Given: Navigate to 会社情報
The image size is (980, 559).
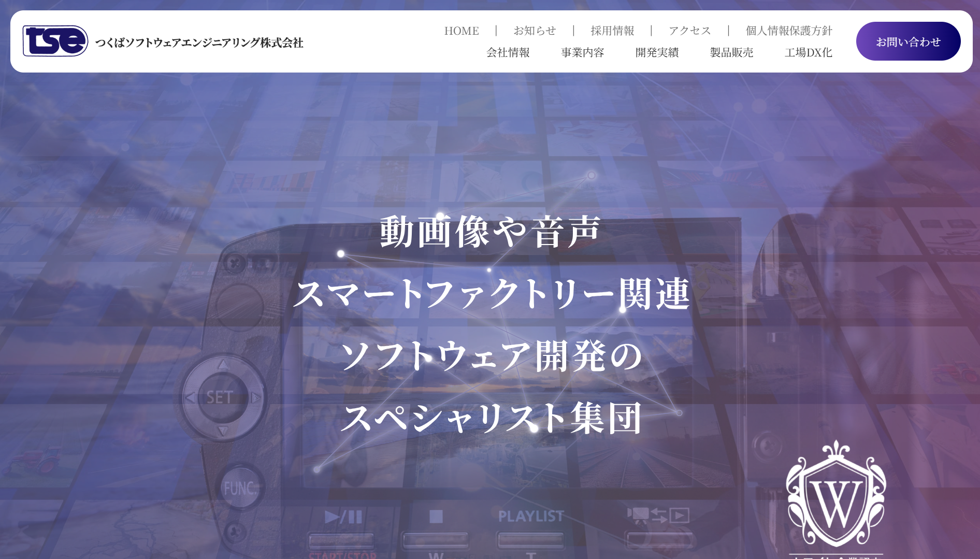Looking at the screenshot, I should click(x=508, y=52).
